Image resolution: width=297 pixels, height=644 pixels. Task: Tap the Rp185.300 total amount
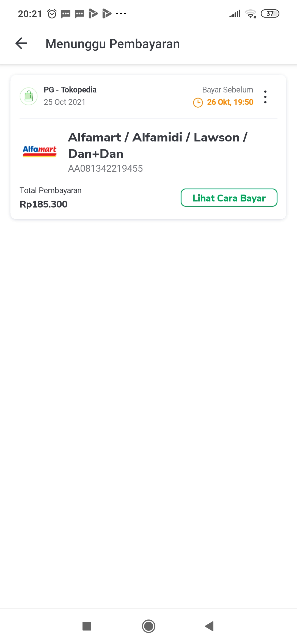(43, 204)
